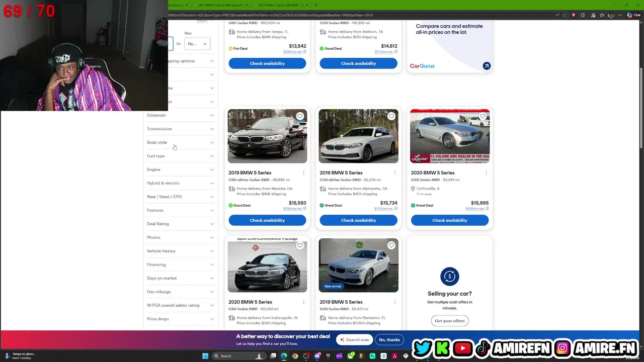Click the info icon beside $13,542 monthly estimate
The height and width of the screenshot is (362, 644).
305,52
